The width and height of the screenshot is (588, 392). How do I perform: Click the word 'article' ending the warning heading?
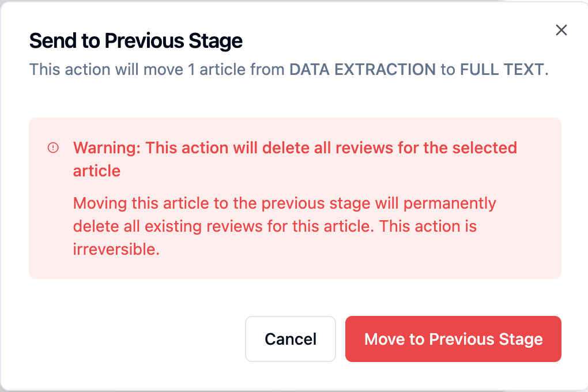(x=97, y=171)
